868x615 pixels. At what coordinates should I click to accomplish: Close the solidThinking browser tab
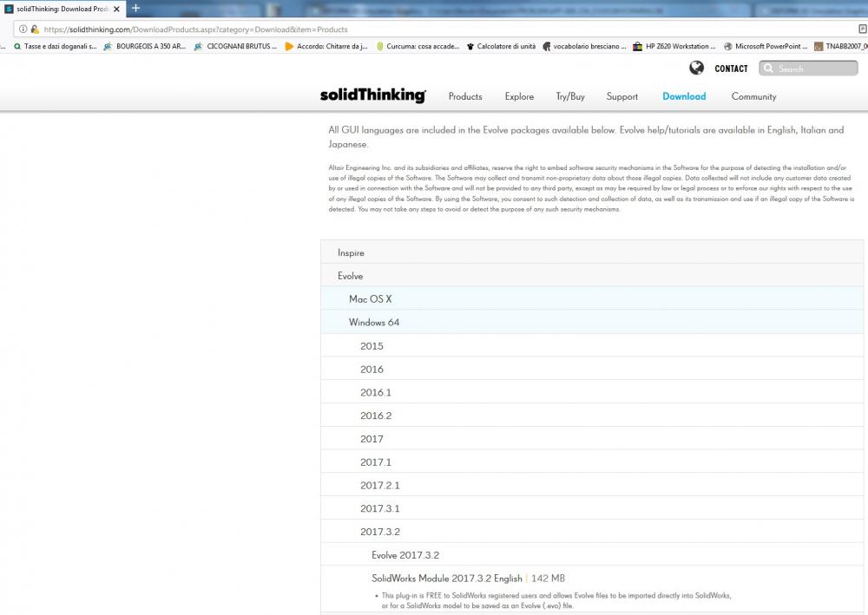(x=116, y=9)
